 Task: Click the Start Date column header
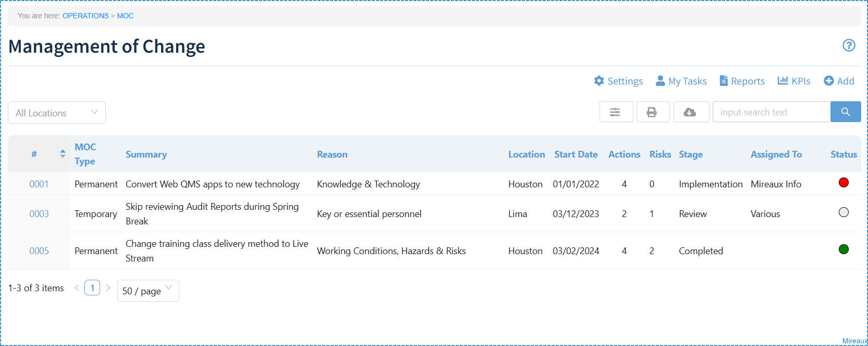576,154
